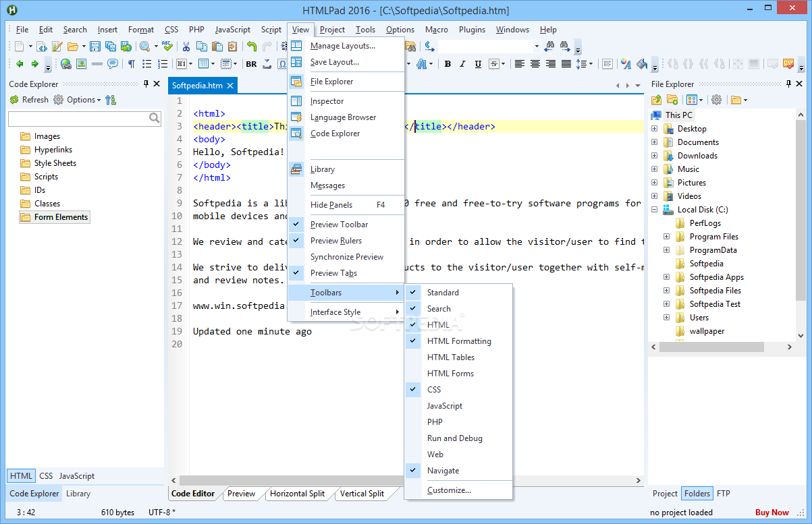This screenshot has width=812, height=524.
Task: Enable Synchronize Preview option
Action: (x=346, y=257)
